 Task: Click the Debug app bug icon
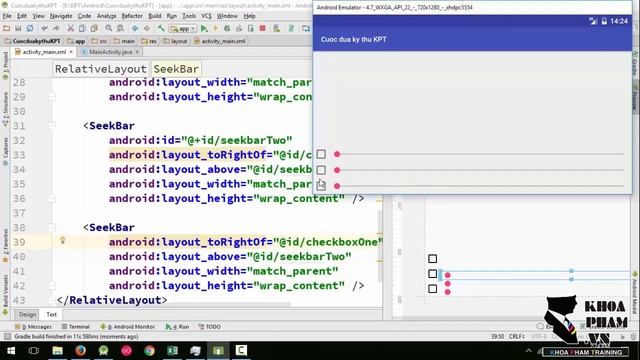(x=227, y=28)
